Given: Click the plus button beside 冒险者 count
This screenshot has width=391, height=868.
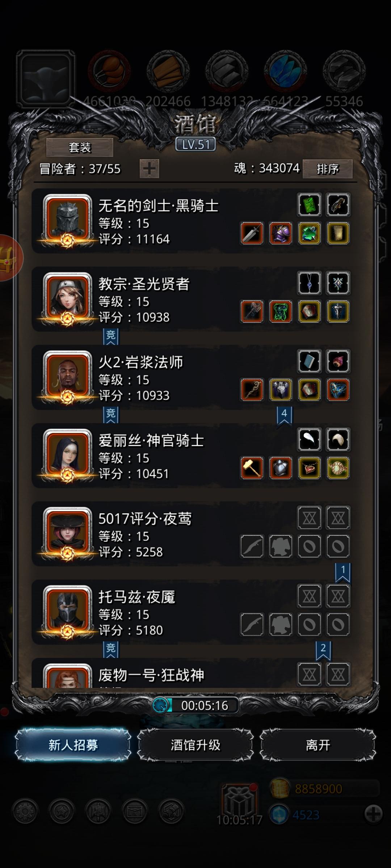Looking at the screenshot, I should coord(149,169).
